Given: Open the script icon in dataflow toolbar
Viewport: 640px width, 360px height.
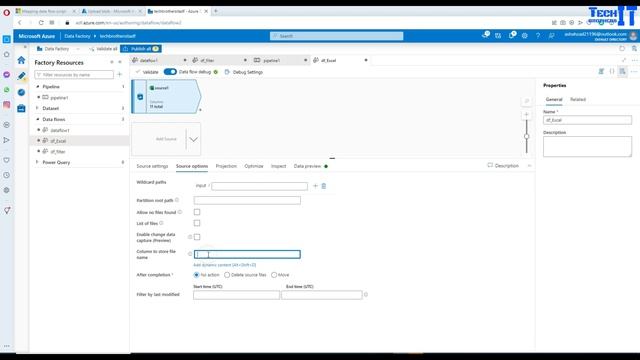Looking at the screenshot, I should click(601, 71).
